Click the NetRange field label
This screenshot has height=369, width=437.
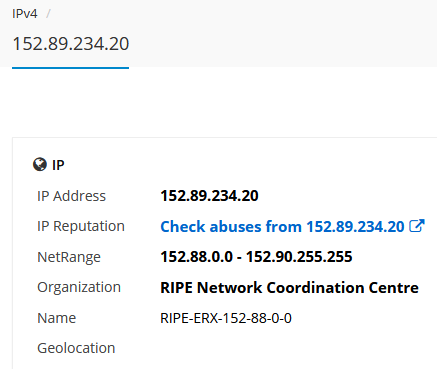coord(69,257)
